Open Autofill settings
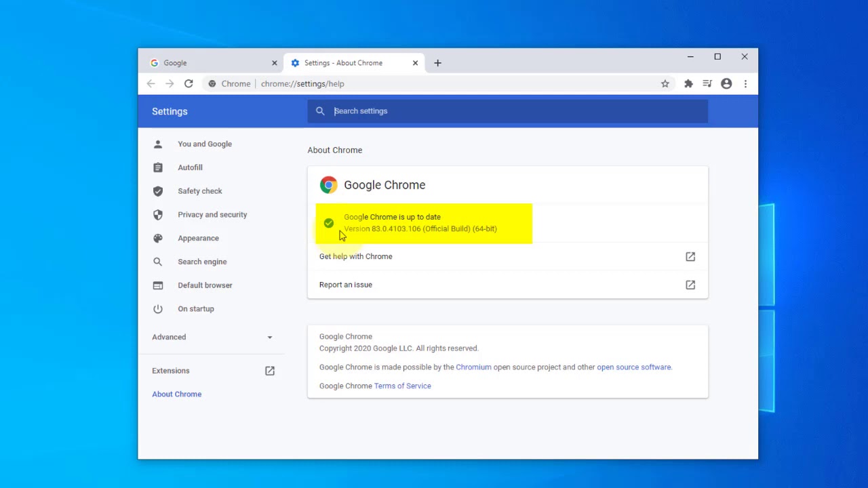Viewport: 868px width, 488px height. pyautogui.click(x=190, y=167)
